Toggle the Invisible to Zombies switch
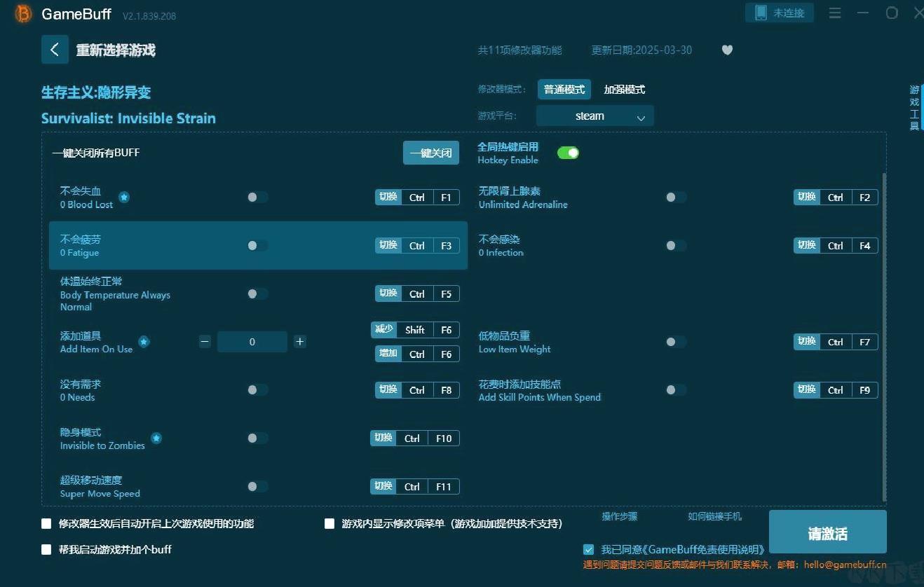This screenshot has width=924, height=587. tap(257, 438)
